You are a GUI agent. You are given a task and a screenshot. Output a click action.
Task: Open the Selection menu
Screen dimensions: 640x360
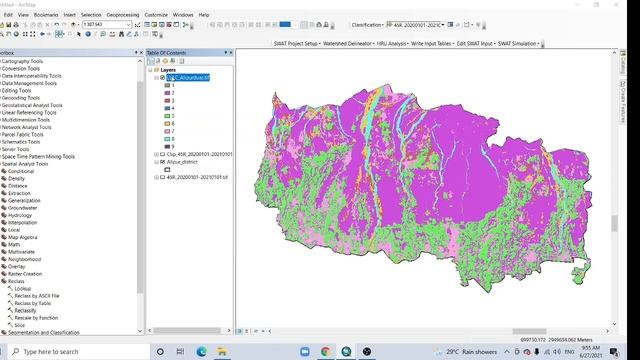[91, 15]
